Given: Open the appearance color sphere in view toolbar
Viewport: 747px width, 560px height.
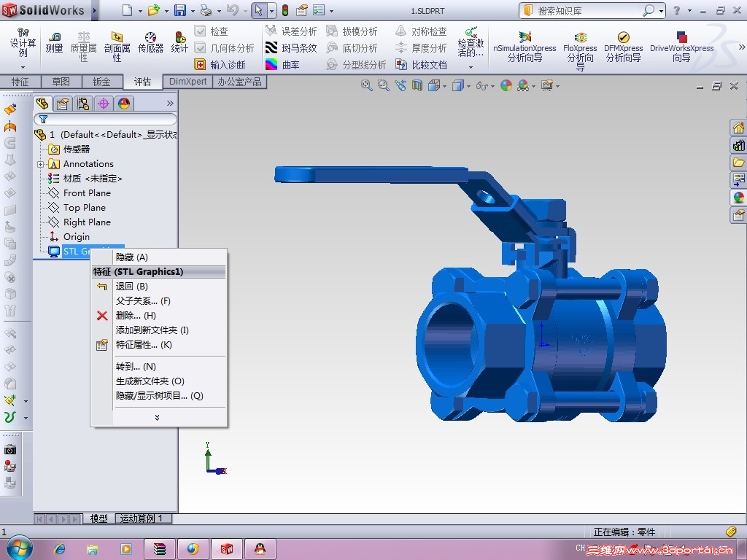Looking at the screenshot, I should [506, 86].
